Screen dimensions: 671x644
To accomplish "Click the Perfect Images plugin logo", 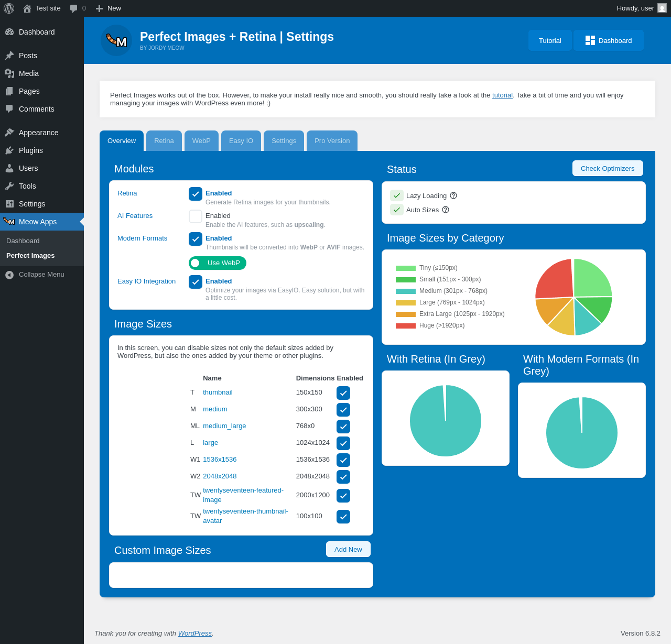I will point(116,40).
